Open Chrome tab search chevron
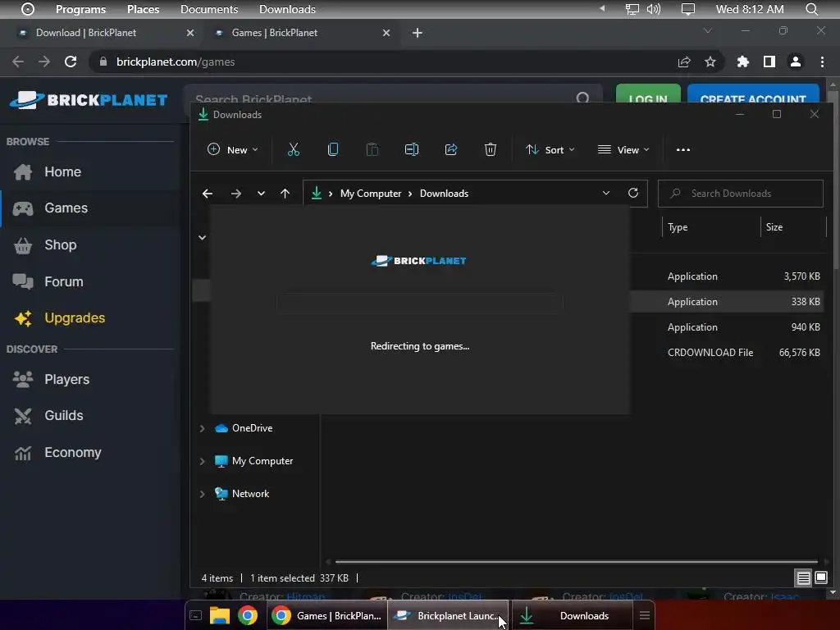This screenshot has width=840, height=630. pyautogui.click(x=708, y=30)
